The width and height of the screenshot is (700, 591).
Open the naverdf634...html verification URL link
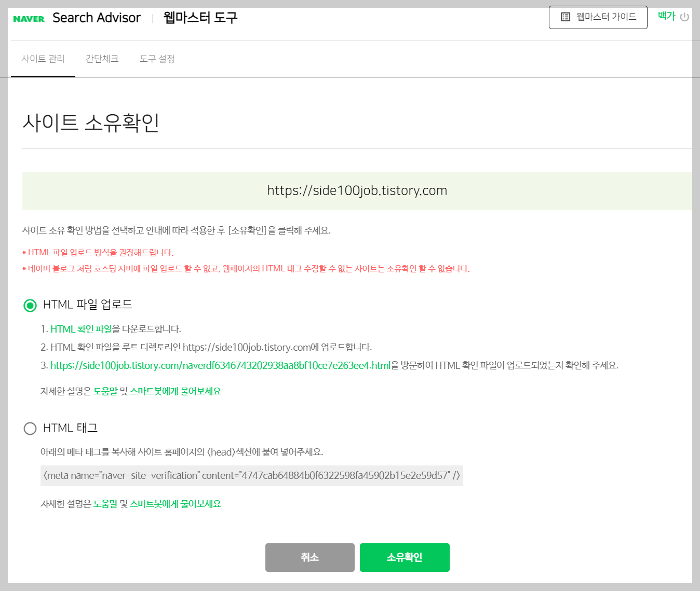(x=220, y=365)
